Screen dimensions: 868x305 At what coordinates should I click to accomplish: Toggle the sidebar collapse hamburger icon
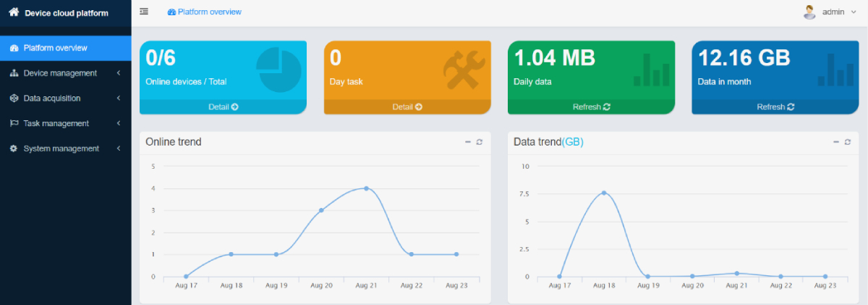[144, 12]
